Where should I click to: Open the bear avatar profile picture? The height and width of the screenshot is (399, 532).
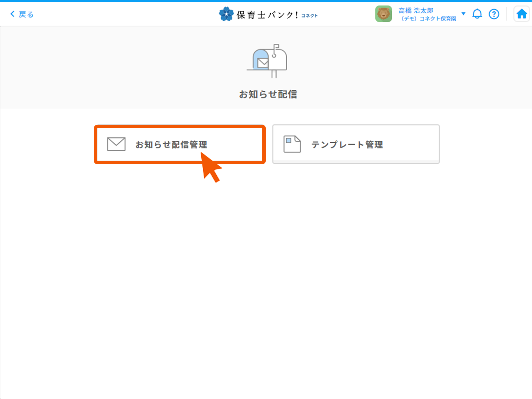point(383,14)
